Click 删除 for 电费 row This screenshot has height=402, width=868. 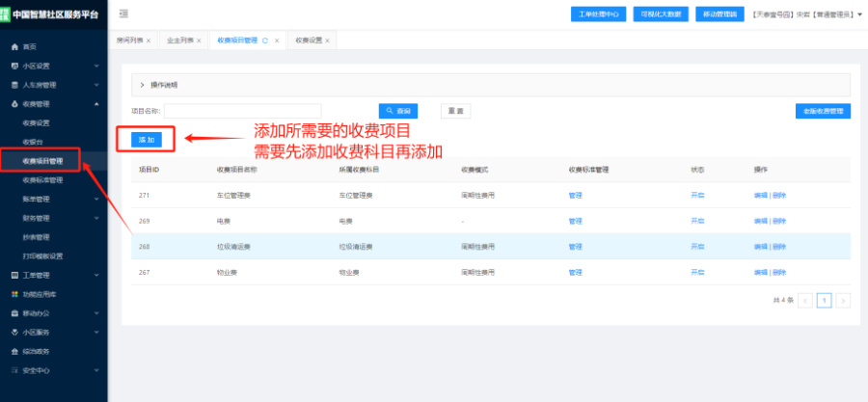pos(779,221)
